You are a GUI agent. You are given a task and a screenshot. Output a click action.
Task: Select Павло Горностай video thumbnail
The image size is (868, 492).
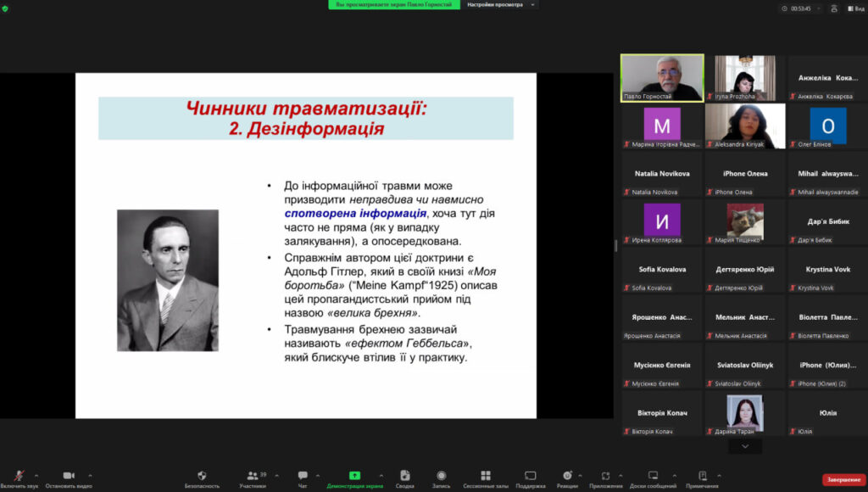coord(662,78)
